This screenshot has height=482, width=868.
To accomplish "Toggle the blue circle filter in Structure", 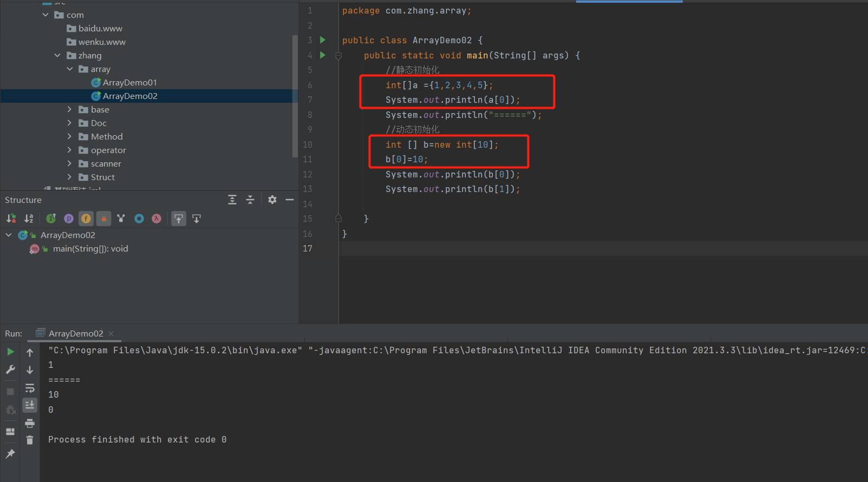I will coord(139,219).
